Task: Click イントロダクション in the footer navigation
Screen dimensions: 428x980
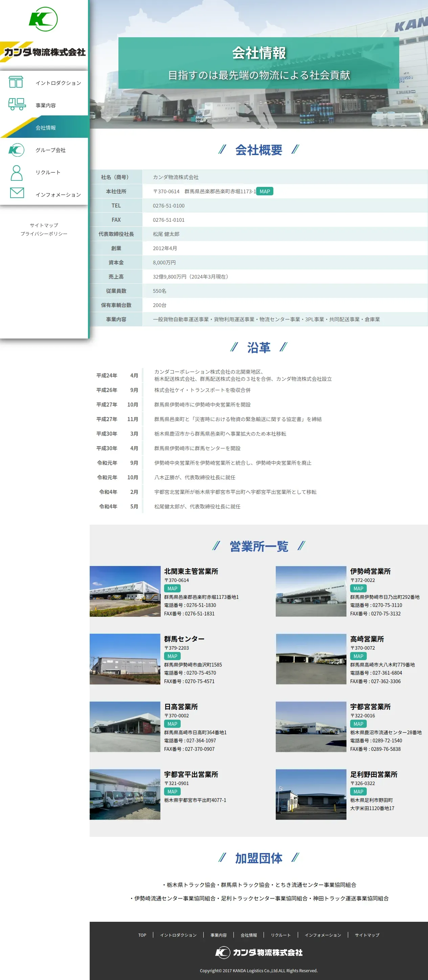Action: coord(178,935)
